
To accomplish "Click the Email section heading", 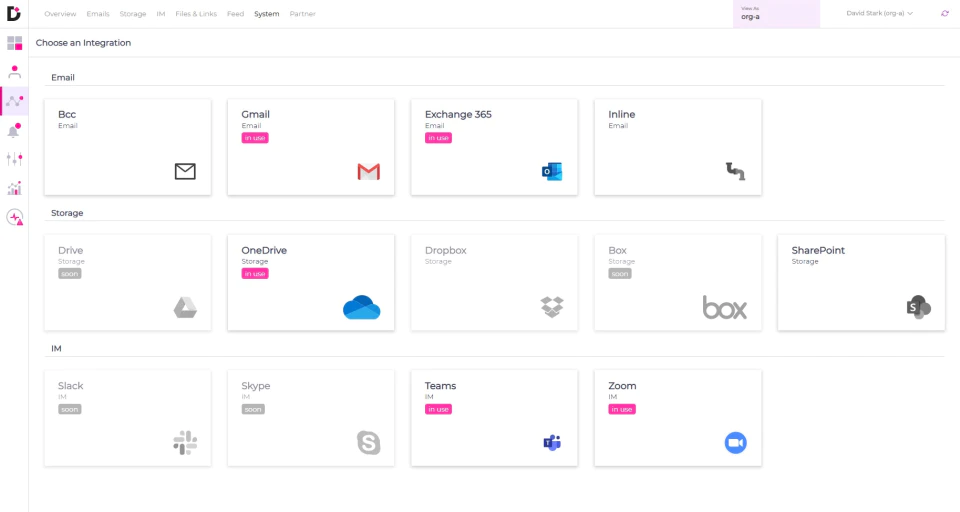I will click(x=62, y=78).
